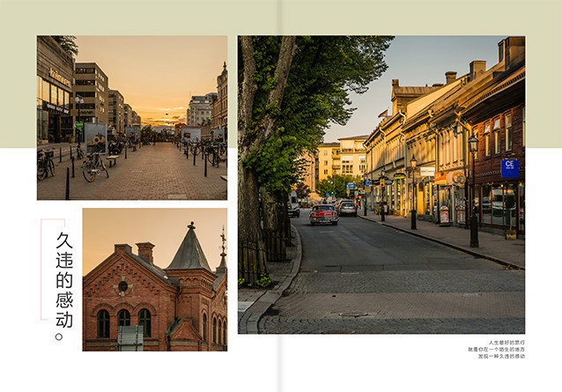Click the pointed spire of the brick church
The height and width of the screenshot is (392, 562).
tap(190, 247)
